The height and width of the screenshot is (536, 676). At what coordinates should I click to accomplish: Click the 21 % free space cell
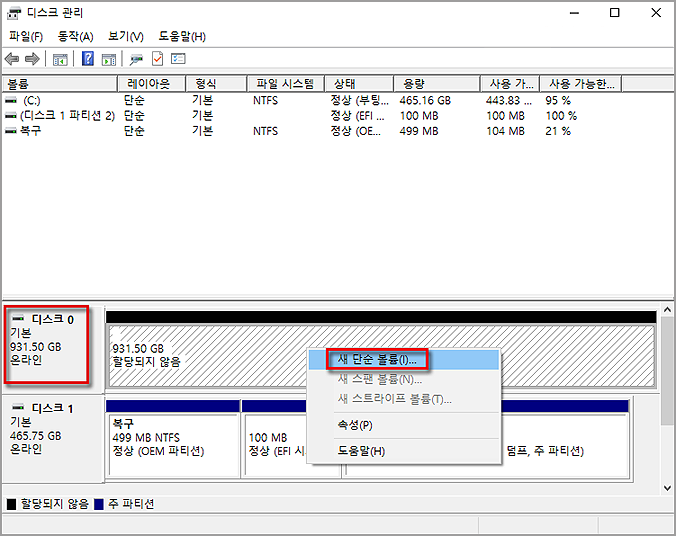click(x=558, y=131)
